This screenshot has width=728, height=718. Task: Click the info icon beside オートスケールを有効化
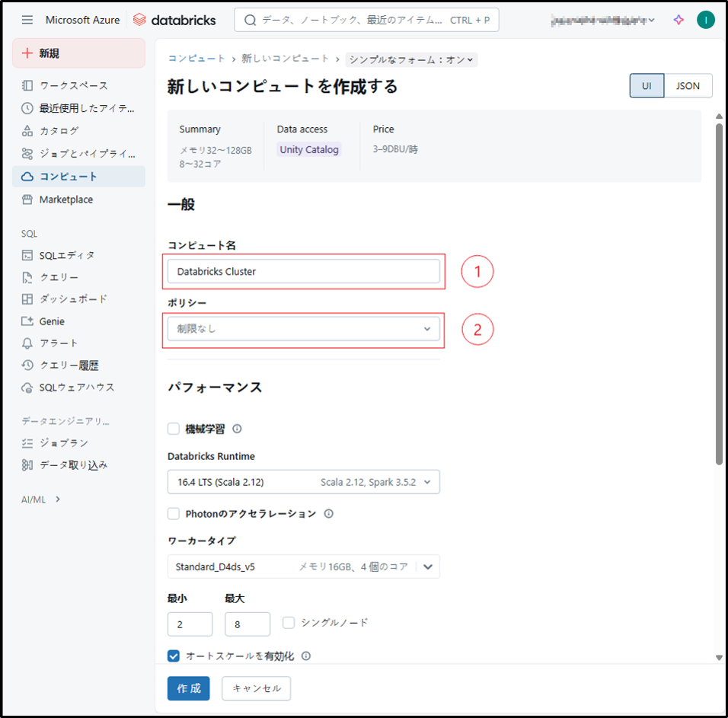tap(306, 656)
